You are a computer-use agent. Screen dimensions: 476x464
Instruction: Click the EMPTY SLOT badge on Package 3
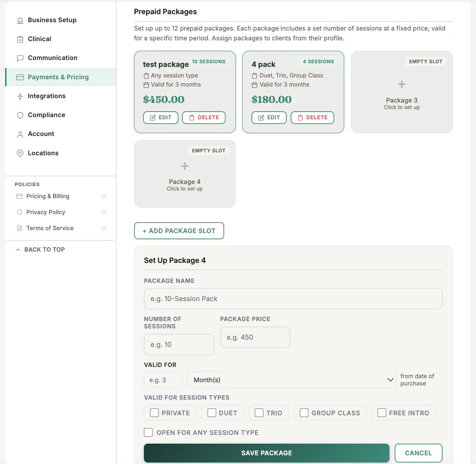[426, 61]
